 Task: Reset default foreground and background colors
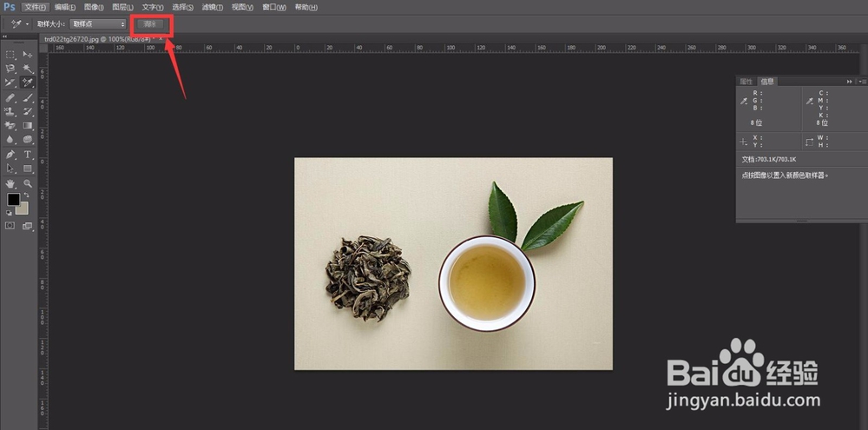pyautogui.click(x=9, y=212)
